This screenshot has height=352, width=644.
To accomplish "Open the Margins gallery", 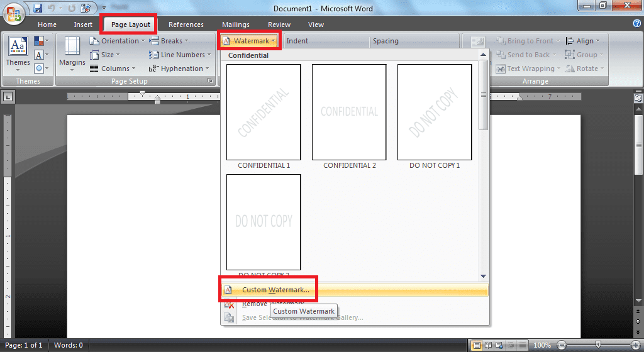I will coord(72,54).
